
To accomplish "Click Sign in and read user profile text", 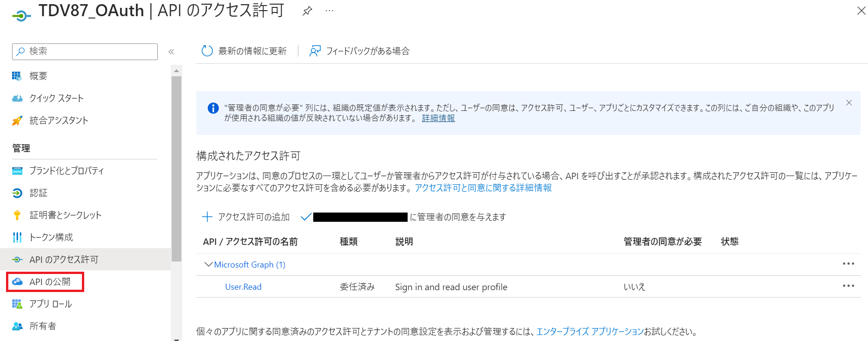I will [x=451, y=287].
